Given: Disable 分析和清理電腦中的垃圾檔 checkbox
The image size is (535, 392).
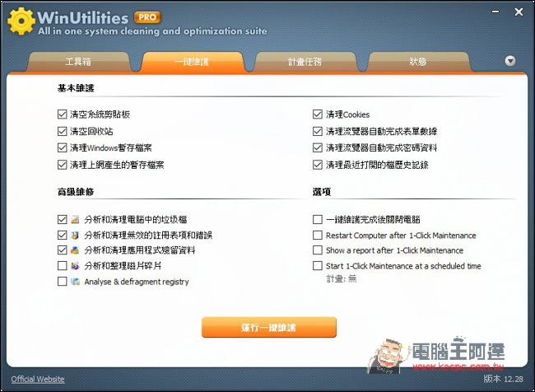Looking at the screenshot, I should 62,219.
